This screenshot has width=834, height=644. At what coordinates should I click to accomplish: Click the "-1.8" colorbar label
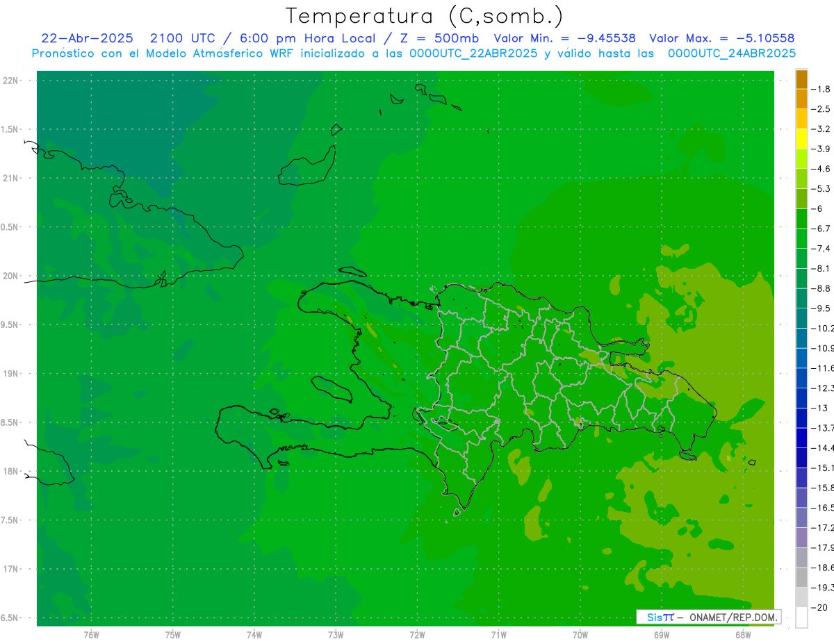(821, 89)
